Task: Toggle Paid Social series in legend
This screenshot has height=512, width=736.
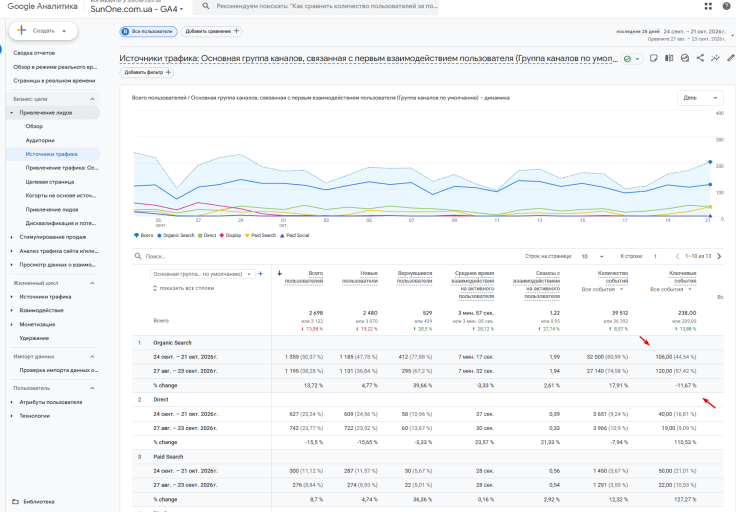Action: point(294,236)
